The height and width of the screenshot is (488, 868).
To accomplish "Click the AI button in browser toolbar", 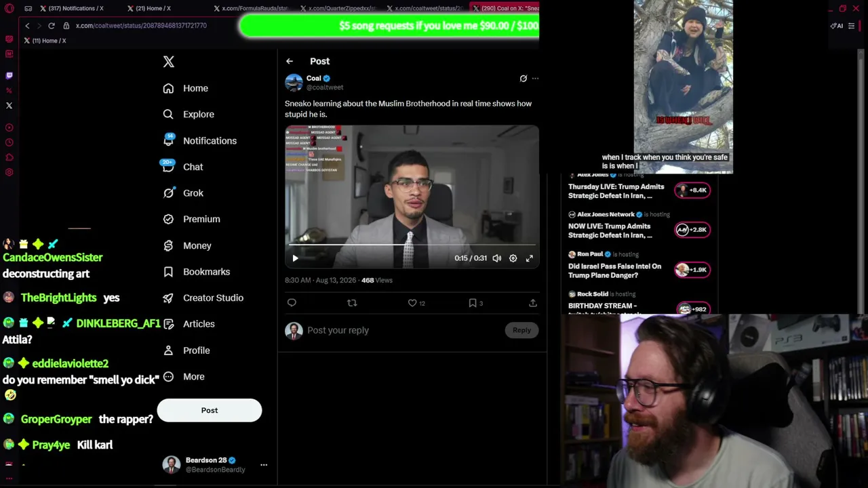I will pos(837,26).
